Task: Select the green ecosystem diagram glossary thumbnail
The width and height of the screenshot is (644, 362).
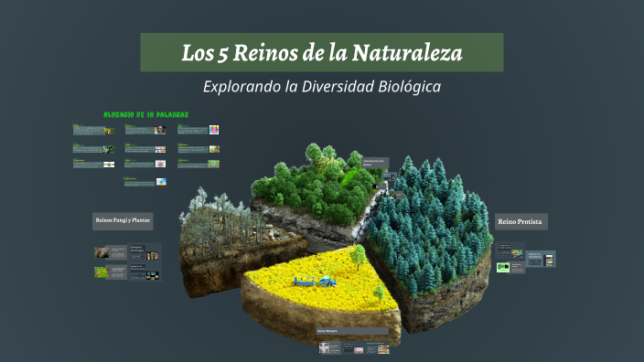Action: (213, 164)
